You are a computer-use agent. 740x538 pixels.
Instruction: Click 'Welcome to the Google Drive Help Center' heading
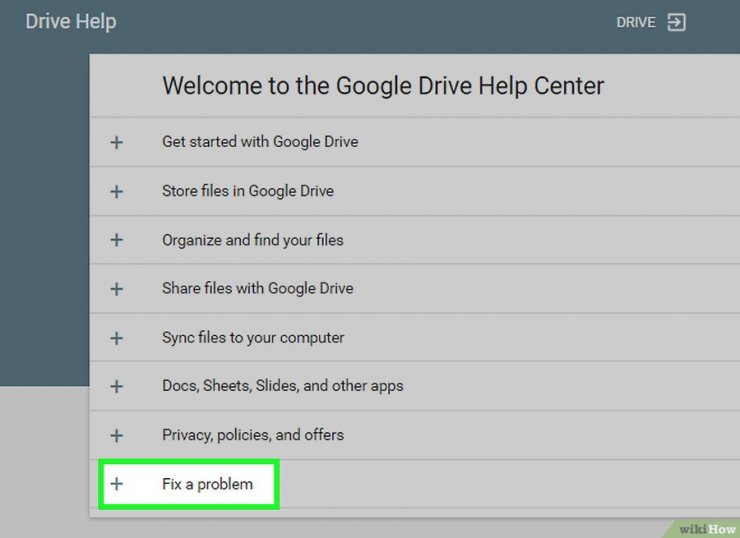coord(383,86)
